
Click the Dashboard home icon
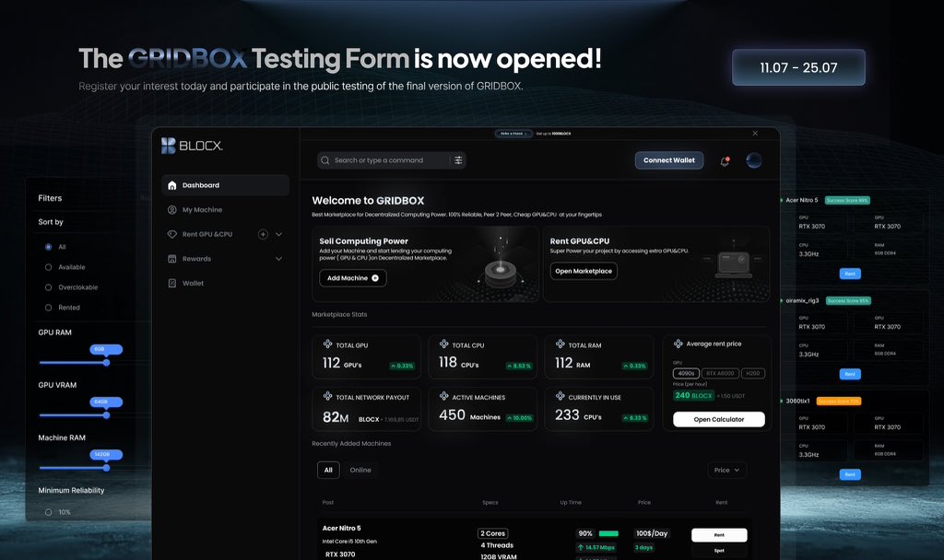coord(171,185)
